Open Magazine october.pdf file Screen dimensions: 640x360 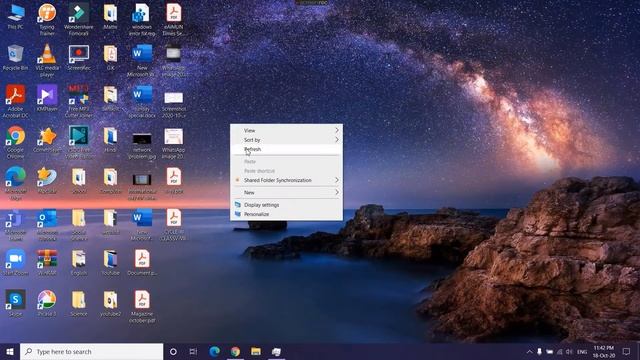pos(142,306)
